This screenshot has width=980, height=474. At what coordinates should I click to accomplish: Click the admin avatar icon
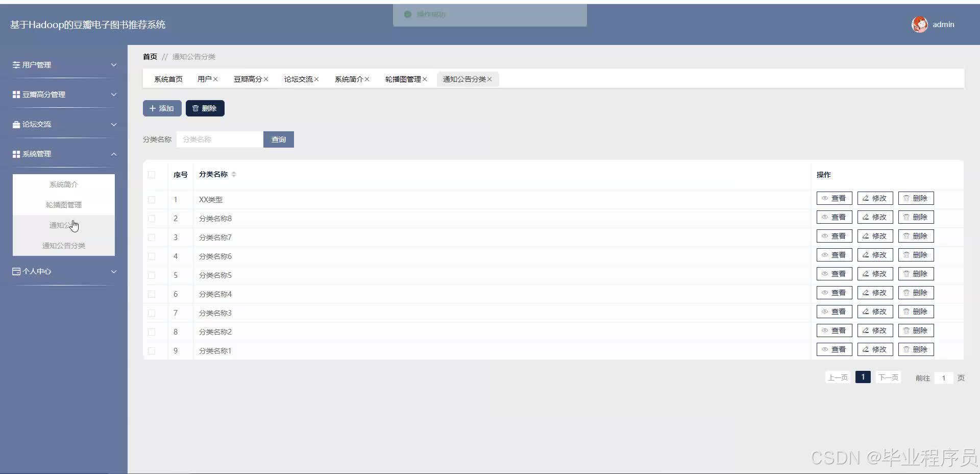coord(920,25)
